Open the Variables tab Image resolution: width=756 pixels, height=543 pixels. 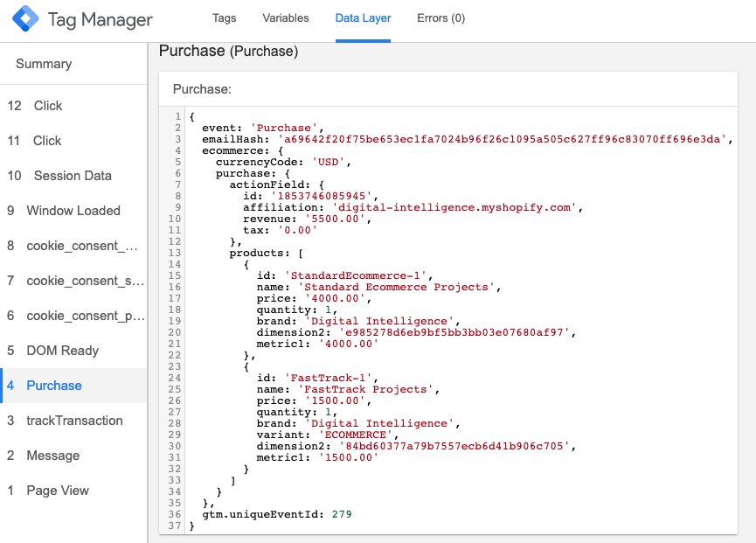pyautogui.click(x=284, y=17)
